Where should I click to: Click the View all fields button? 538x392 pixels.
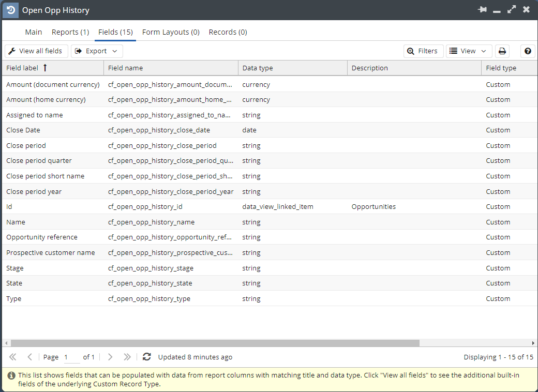point(36,51)
